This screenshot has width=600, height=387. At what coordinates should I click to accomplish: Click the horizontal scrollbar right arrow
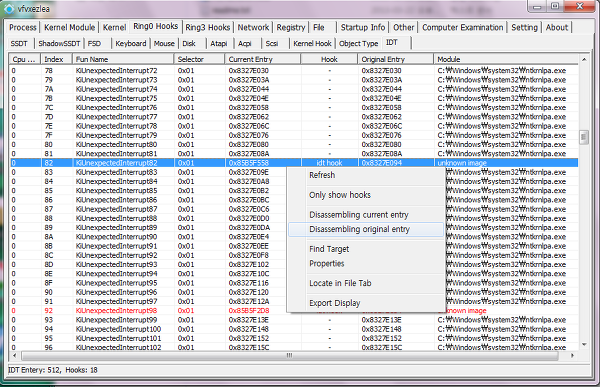572,356
